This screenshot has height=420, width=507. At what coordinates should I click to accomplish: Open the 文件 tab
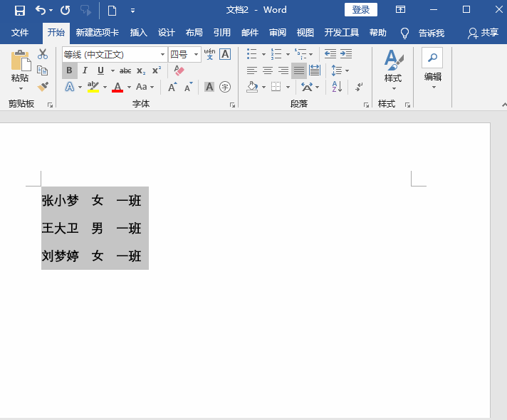click(x=20, y=32)
